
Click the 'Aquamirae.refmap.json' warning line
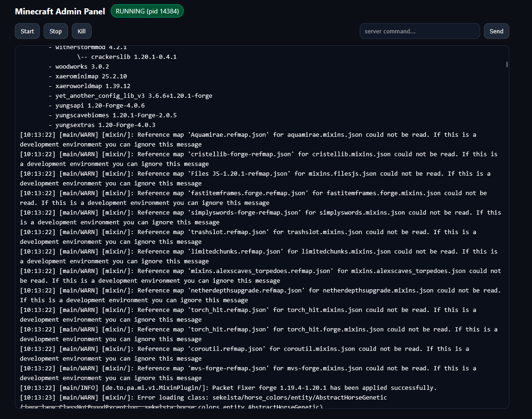click(x=248, y=140)
